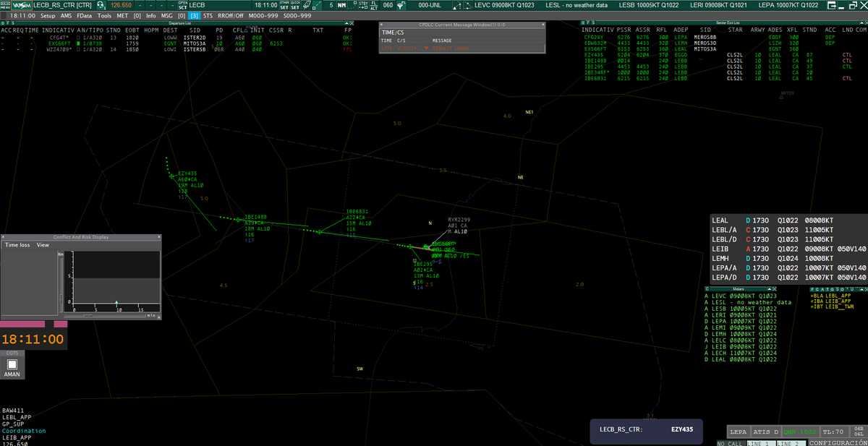Open the CONFIGURACIÓN button
This screenshot has width=868, height=446.
coord(838,442)
